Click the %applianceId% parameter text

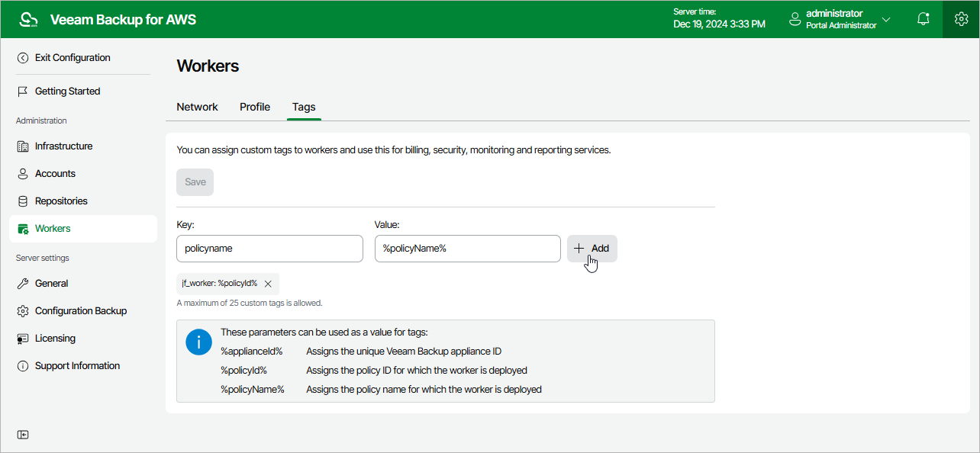coord(252,352)
